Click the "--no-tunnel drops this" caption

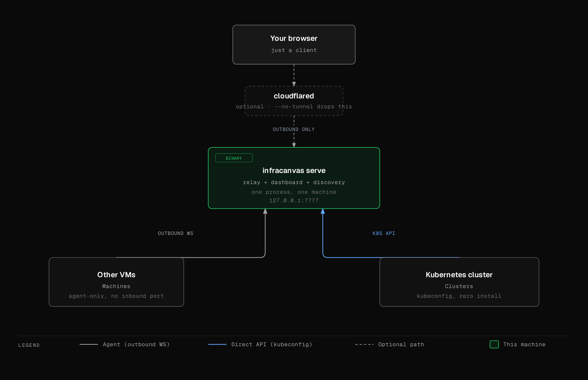click(313, 107)
